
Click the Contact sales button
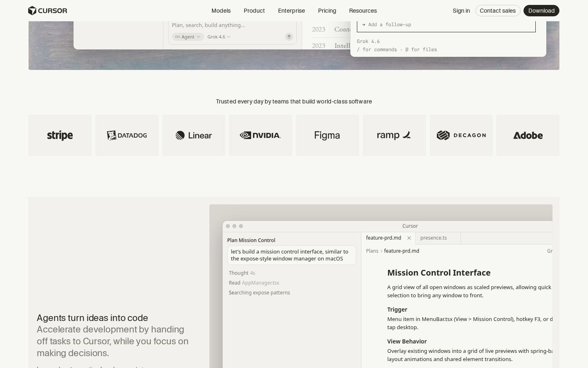click(498, 11)
